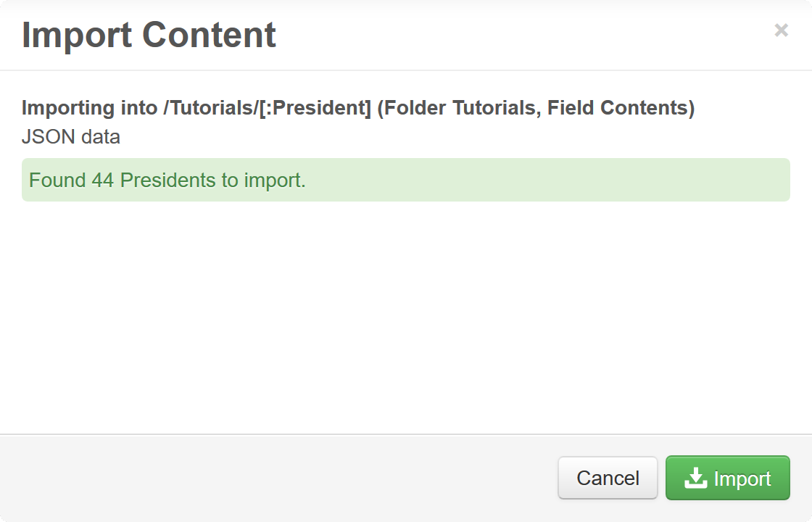Click the download arrow icon on Import
This screenshot has width=812, height=522.
tap(695, 478)
